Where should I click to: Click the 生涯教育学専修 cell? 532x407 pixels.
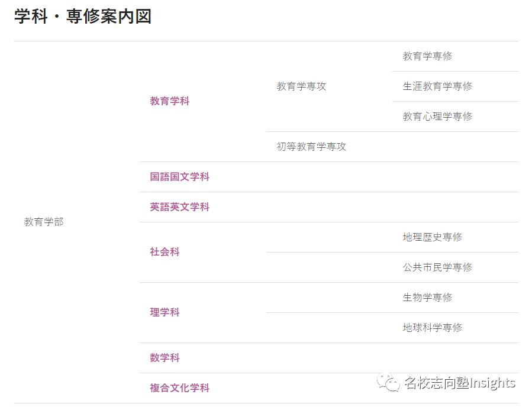tap(438, 86)
